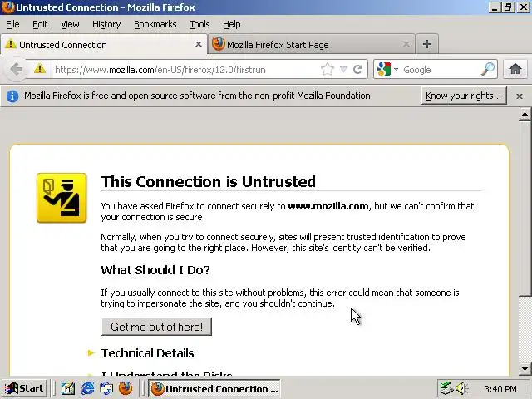532x399 pixels.
Task: Open the Google search engine selector
Action: click(x=387, y=70)
